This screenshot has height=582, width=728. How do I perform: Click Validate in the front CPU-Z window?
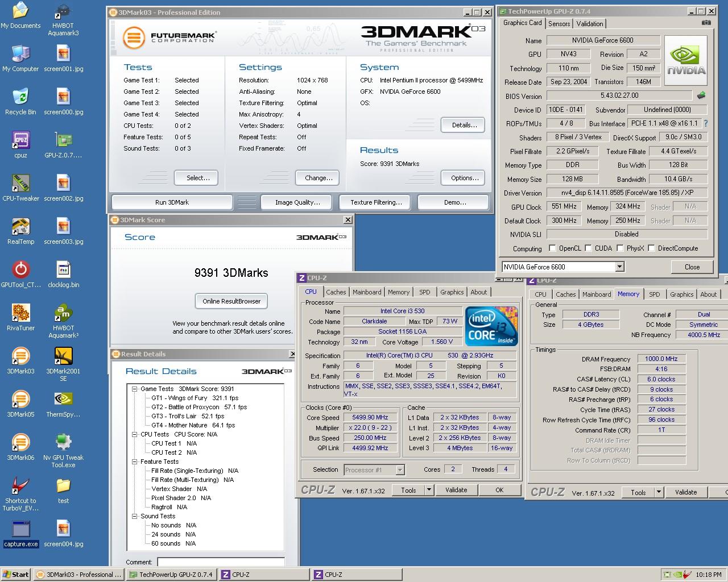(x=456, y=490)
